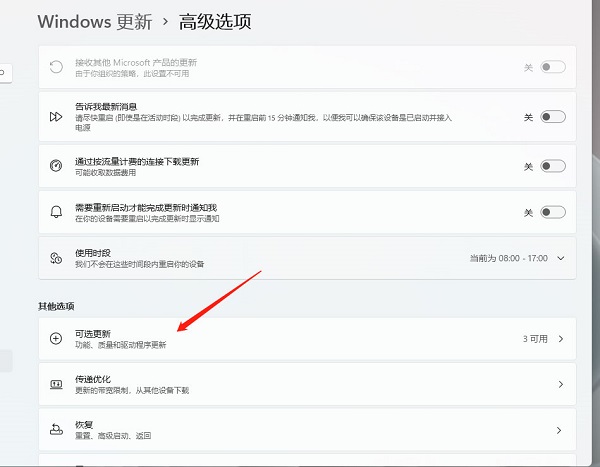Click the 高级选项 breadcrumb title
This screenshot has height=467, width=600.
pos(214,21)
